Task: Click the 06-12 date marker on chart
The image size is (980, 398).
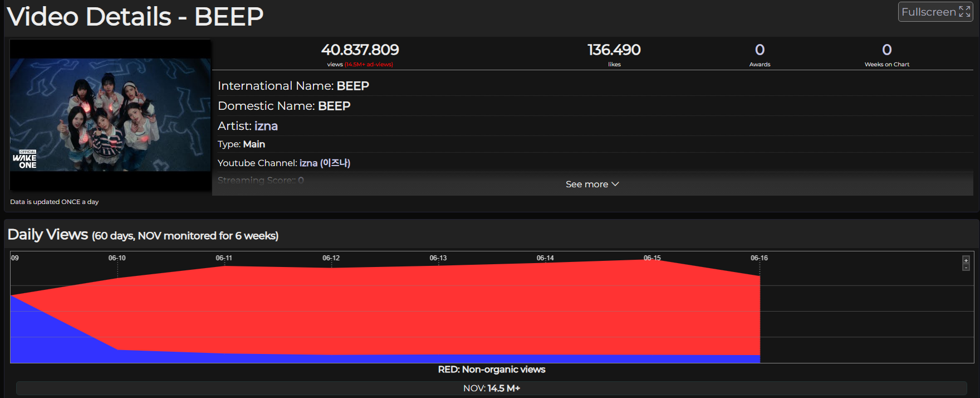Action: pos(331,258)
